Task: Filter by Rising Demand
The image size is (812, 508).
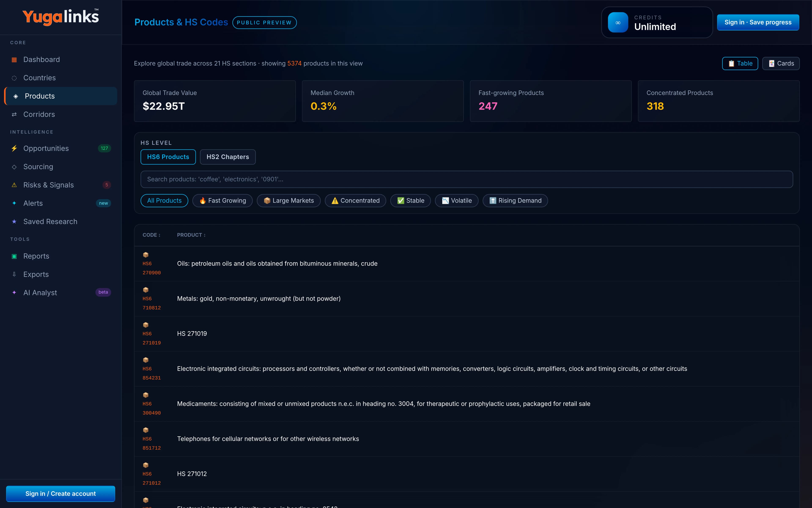Action: pyautogui.click(x=515, y=201)
